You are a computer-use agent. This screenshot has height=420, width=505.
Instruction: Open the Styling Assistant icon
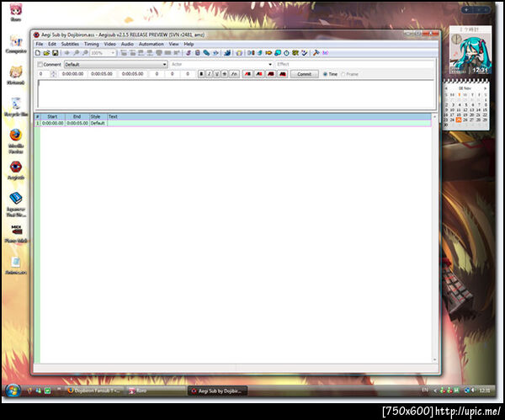(260, 53)
